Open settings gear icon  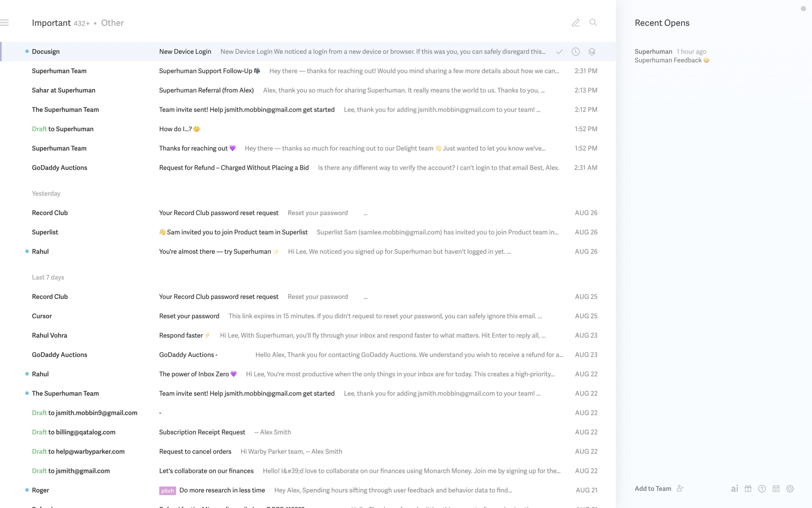(790, 489)
